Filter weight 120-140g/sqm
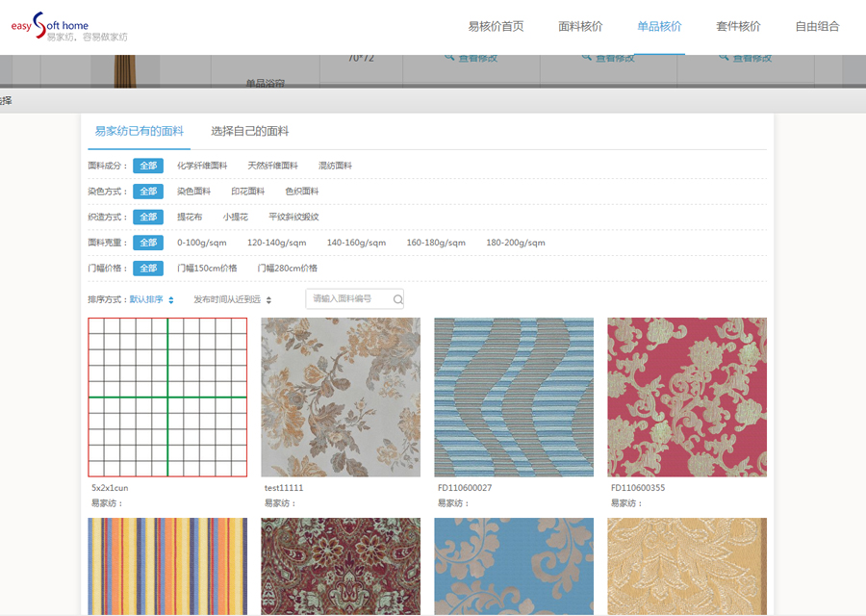This screenshot has width=866, height=616. click(x=277, y=243)
